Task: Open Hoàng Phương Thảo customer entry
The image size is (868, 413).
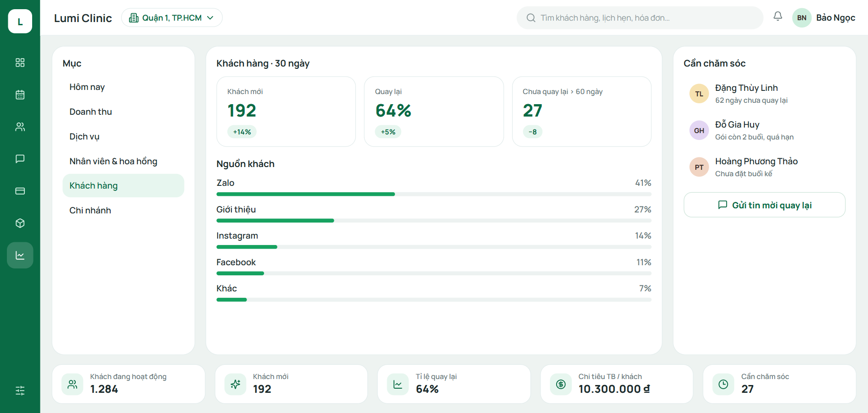Action: (765, 167)
